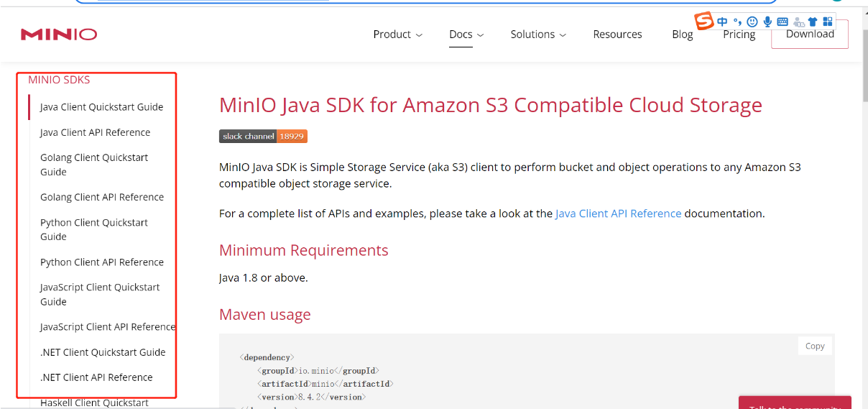Copy the Maven dependency code
Viewport: 868px width, 409px height.
point(815,346)
